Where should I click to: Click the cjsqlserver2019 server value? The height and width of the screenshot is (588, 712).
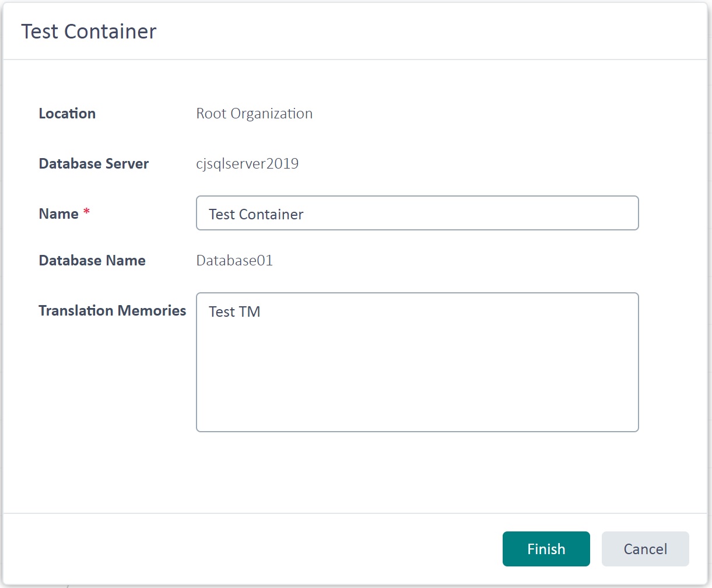(247, 164)
